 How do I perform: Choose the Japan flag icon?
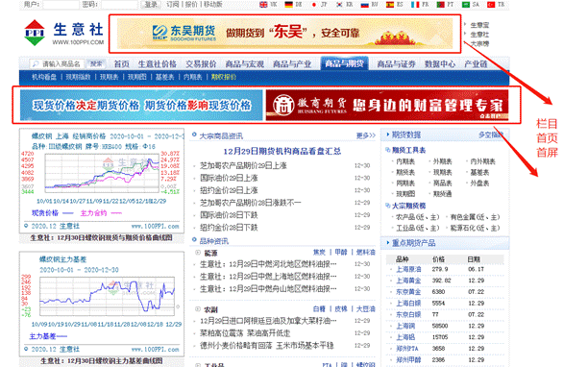[x=314, y=5]
